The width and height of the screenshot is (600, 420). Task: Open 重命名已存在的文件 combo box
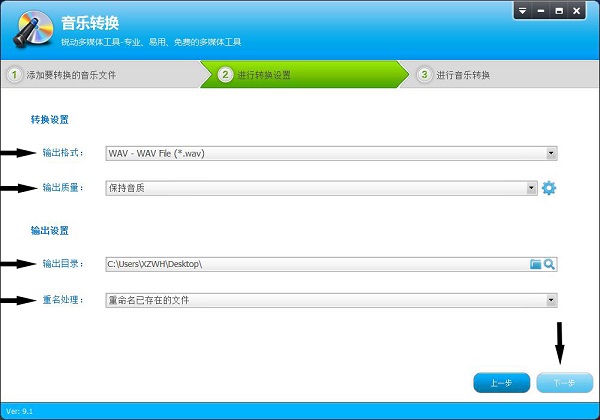[x=331, y=300]
